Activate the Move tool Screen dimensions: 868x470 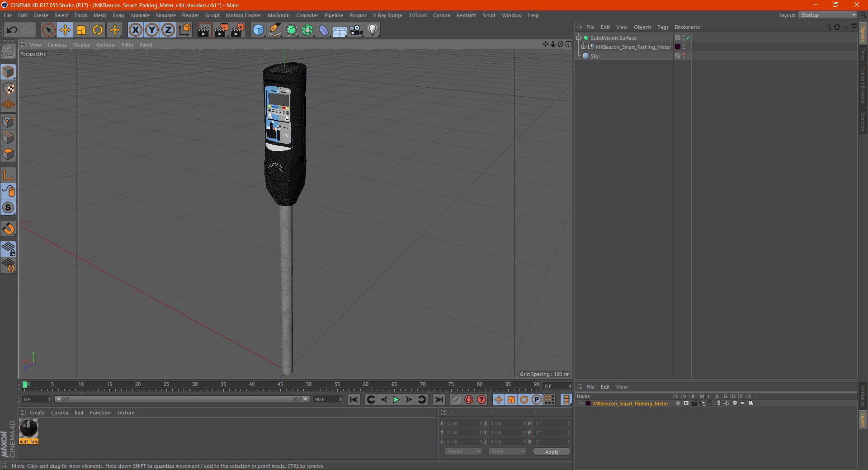pyautogui.click(x=65, y=30)
